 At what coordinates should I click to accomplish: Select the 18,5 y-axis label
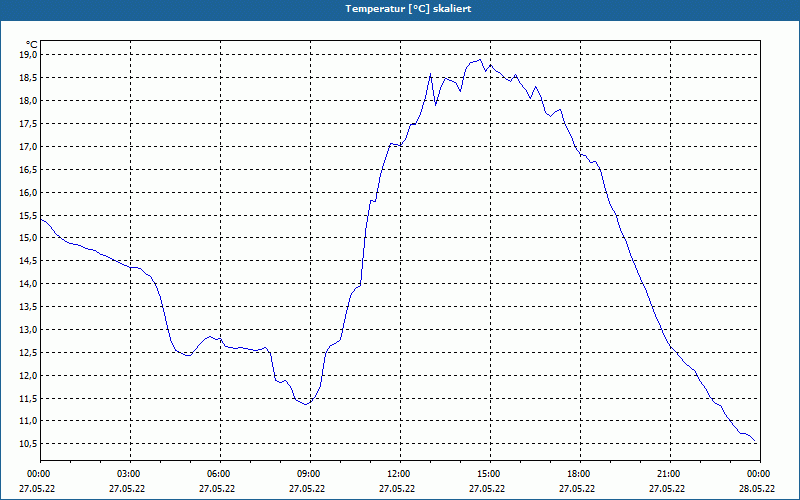pos(29,78)
